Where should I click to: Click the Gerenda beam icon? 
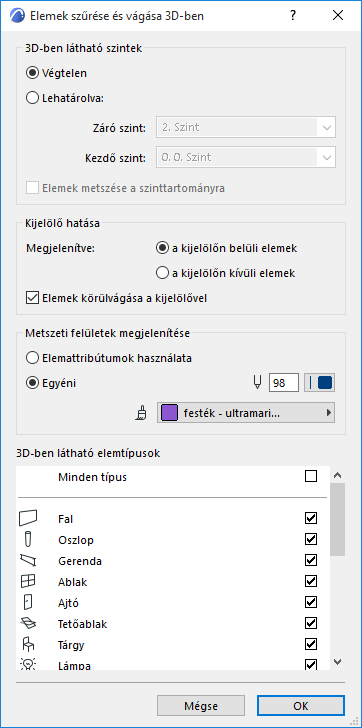pyautogui.click(x=28, y=560)
